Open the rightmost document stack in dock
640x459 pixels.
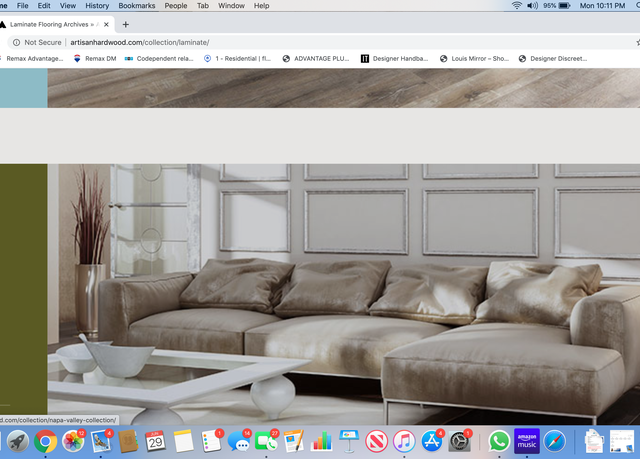(x=622, y=441)
